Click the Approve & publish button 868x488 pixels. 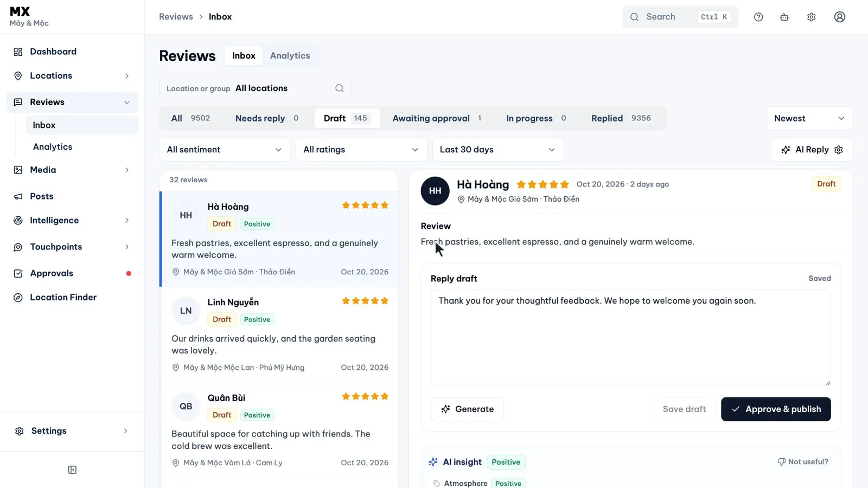point(776,409)
